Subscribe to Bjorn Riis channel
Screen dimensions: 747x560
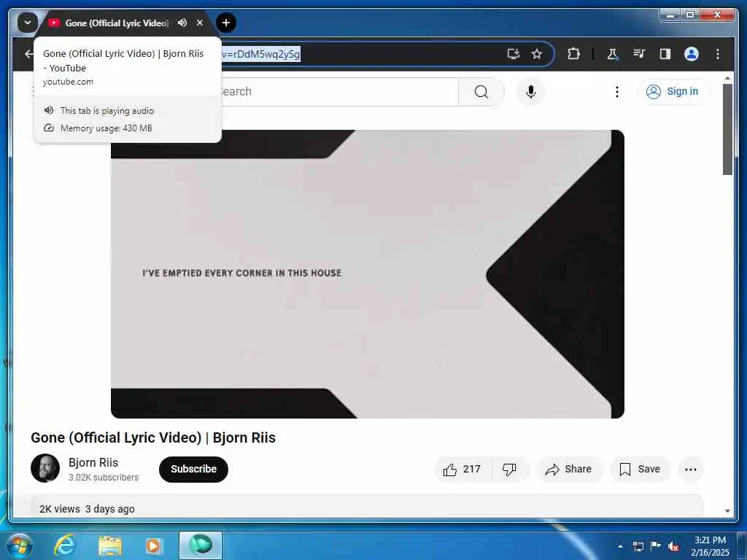click(x=193, y=469)
